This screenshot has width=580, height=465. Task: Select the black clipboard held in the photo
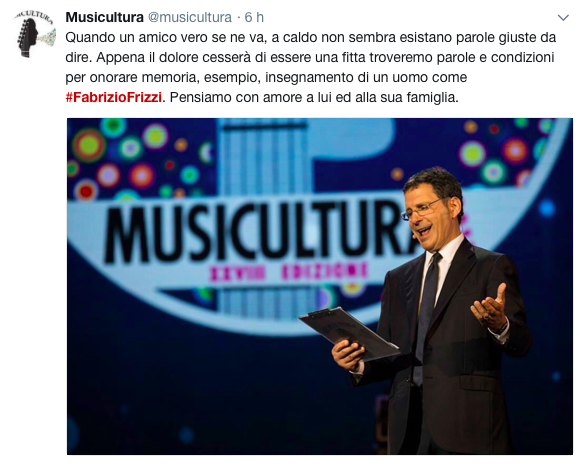coord(349,334)
